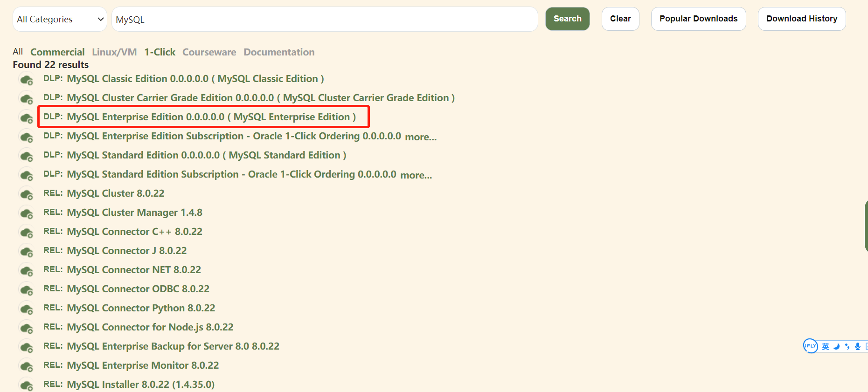The height and width of the screenshot is (392, 868).
Task: Open the All Categories dropdown
Action: [60, 19]
